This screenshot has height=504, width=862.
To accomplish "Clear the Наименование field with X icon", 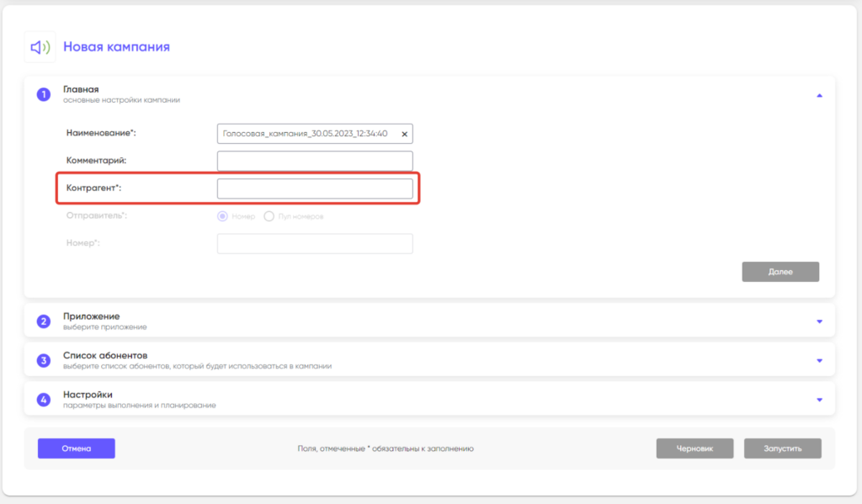I will point(404,134).
